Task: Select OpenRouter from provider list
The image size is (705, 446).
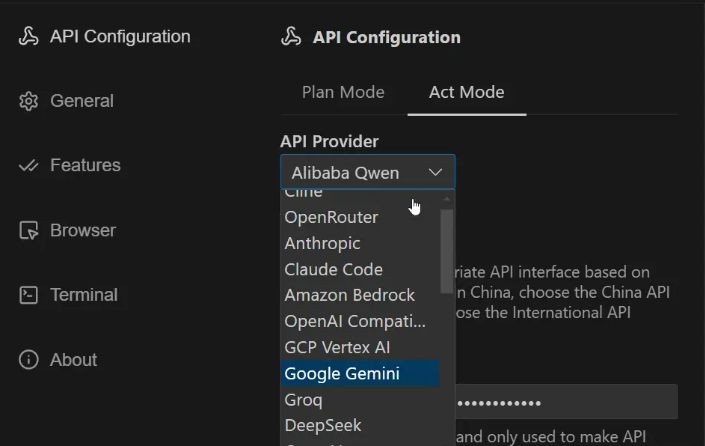Action: (x=360, y=217)
